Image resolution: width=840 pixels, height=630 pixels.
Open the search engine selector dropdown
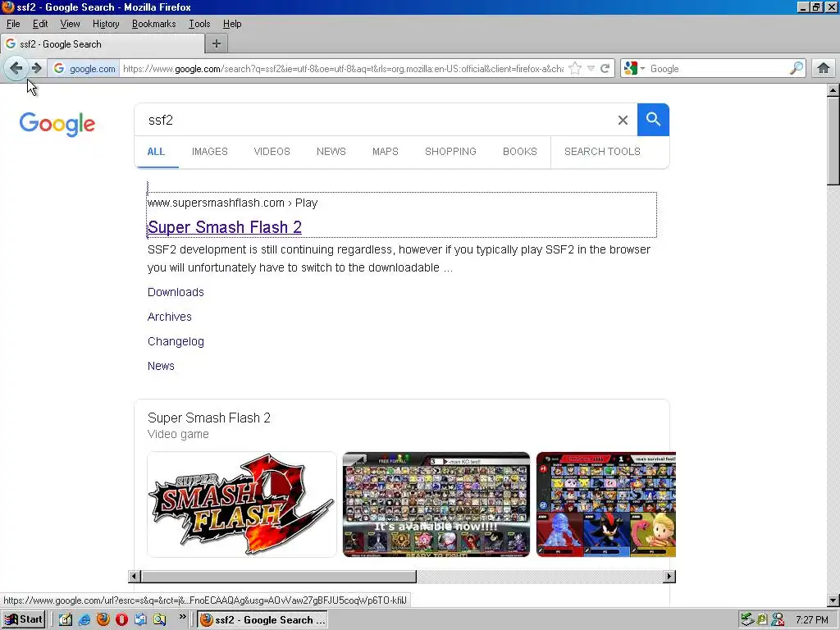[x=635, y=69]
